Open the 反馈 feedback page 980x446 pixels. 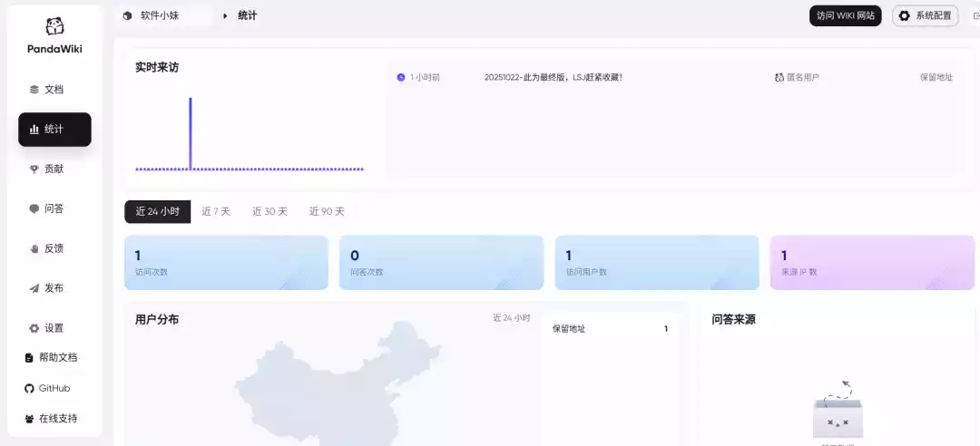[54, 248]
